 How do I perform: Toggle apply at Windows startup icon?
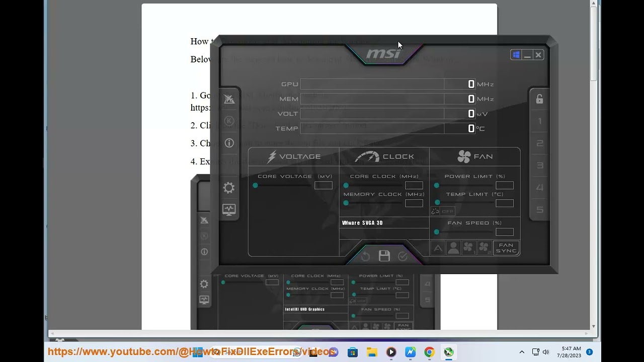point(516,55)
